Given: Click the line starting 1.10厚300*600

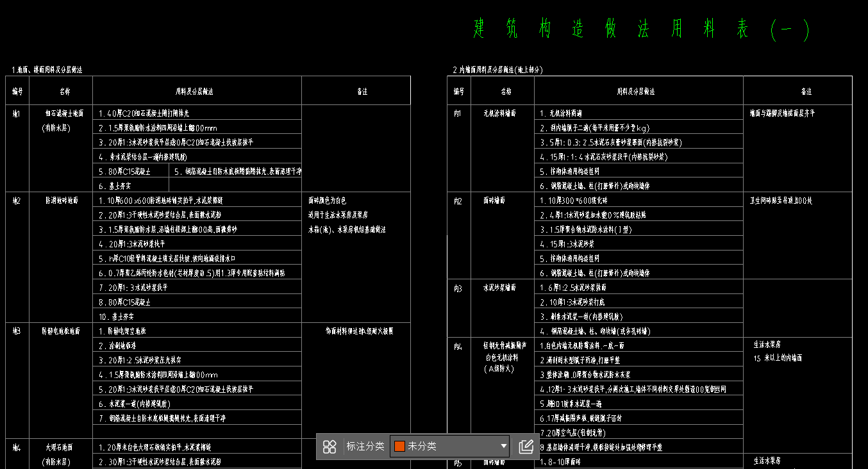Looking at the screenshot, I should tap(575, 201).
